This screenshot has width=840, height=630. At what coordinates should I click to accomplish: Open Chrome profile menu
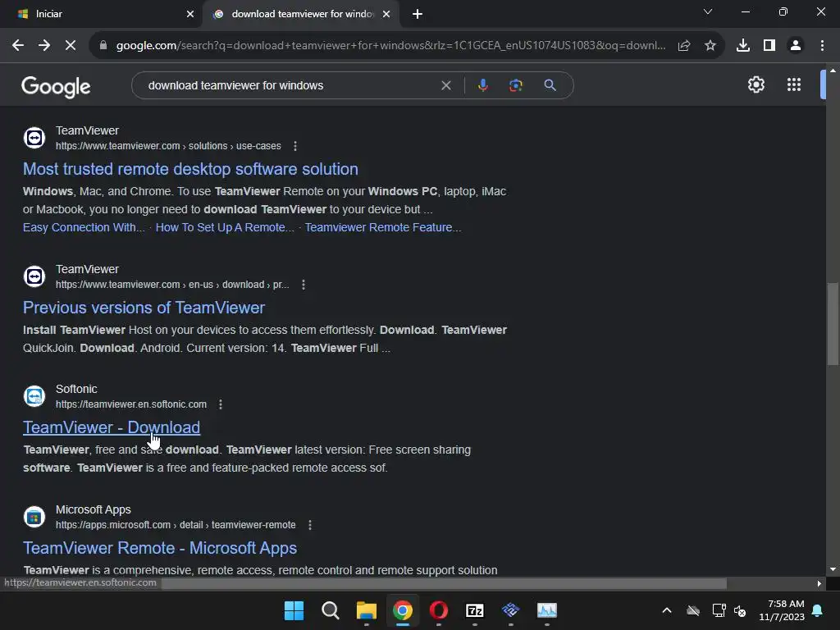pyautogui.click(x=796, y=46)
